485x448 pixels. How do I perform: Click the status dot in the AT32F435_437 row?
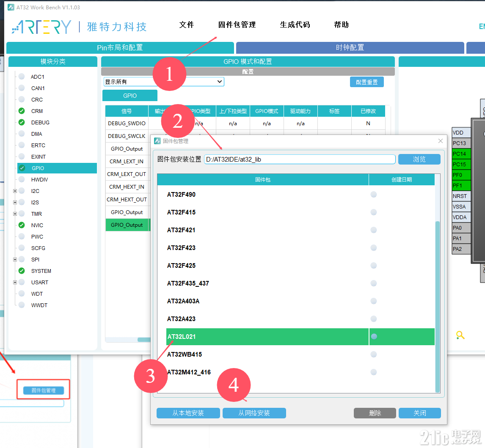374,283
